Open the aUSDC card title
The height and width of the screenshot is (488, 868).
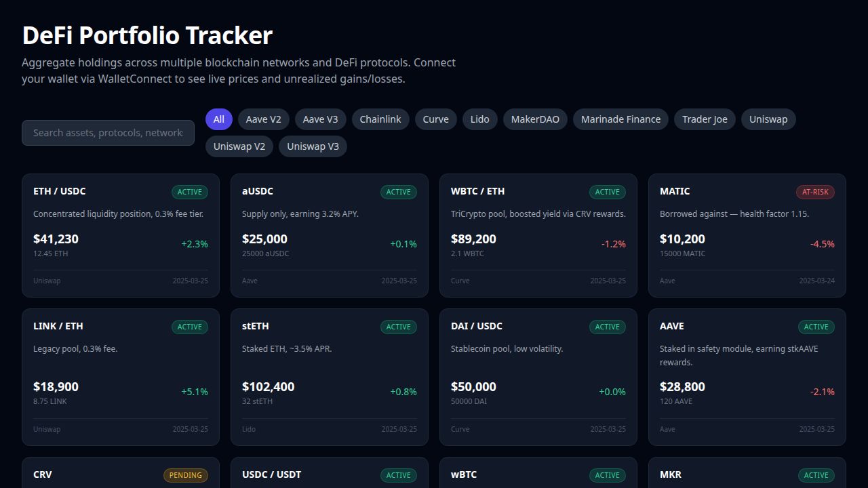(x=258, y=191)
